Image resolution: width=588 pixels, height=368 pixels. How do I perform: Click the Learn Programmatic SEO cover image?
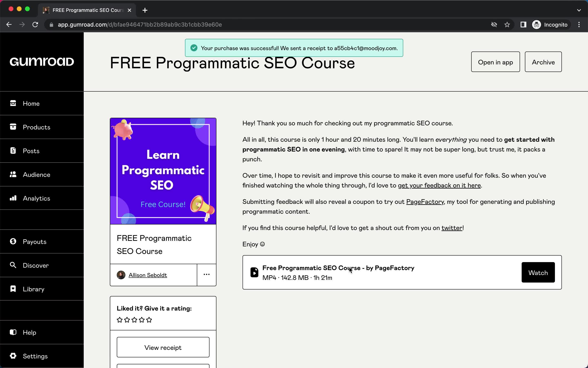click(x=163, y=171)
